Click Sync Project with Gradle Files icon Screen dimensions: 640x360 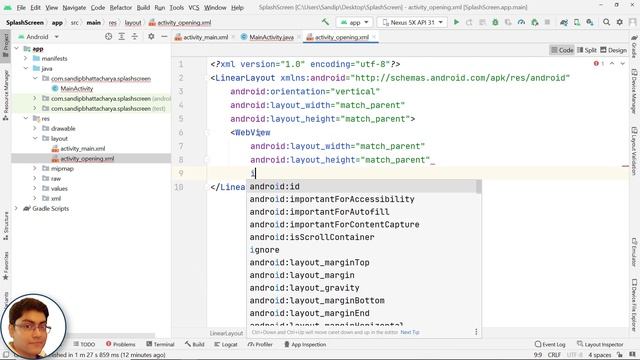(564, 22)
